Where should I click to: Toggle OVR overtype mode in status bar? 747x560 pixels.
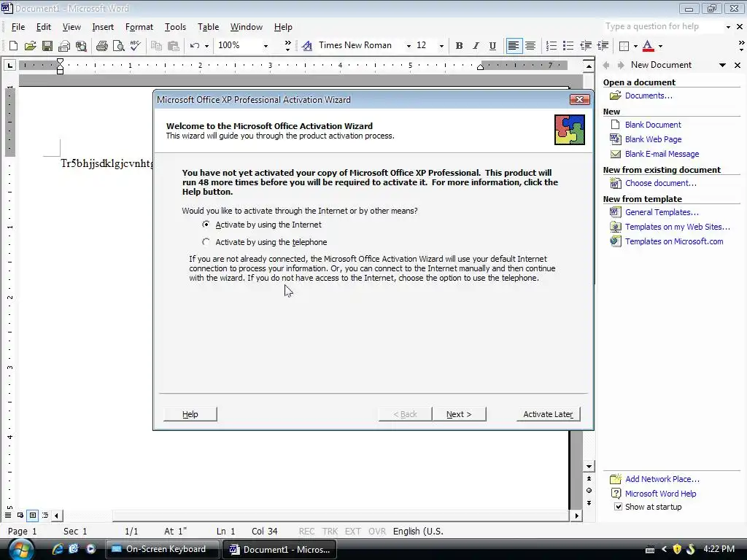point(377,531)
